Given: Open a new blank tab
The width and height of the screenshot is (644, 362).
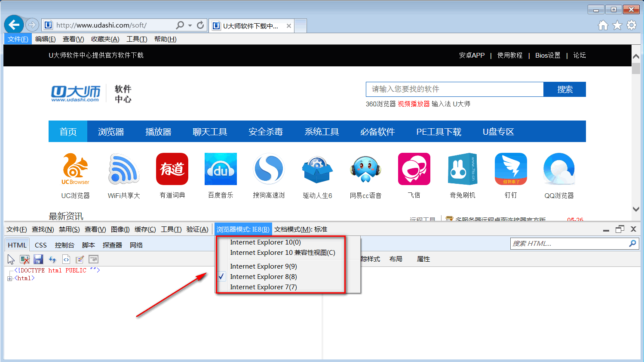Looking at the screenshot, I should 301,26.
